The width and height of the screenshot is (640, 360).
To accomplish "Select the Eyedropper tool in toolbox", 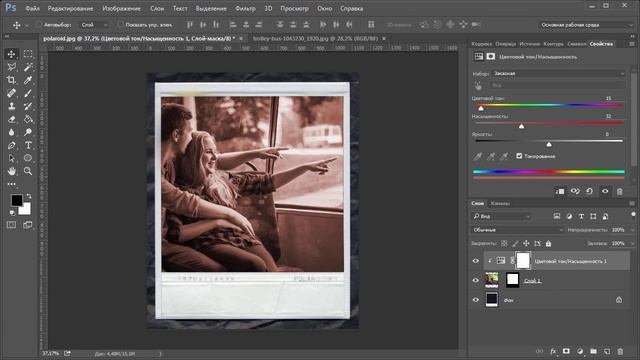I will tap(28, 80).
